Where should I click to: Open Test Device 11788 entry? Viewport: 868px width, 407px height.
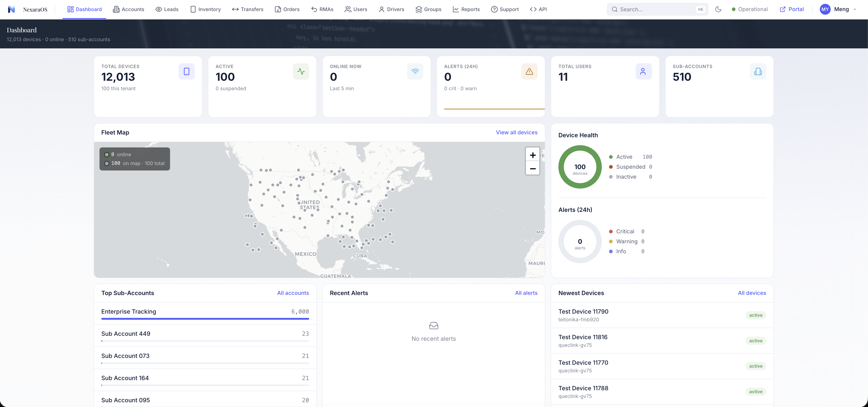pyautogui.click(x=662, y=392)
